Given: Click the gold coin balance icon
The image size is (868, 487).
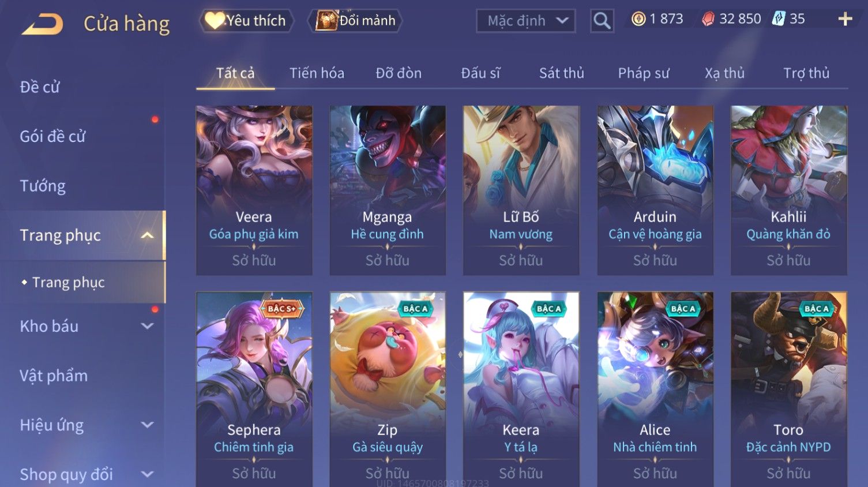Looking at the screenshot, I should tap(638, 19).
